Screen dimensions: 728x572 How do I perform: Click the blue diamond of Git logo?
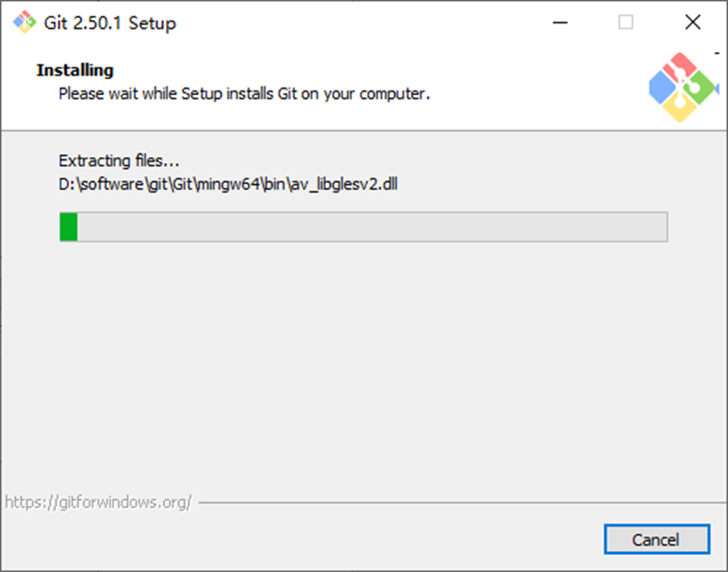(x=663, y=88)
